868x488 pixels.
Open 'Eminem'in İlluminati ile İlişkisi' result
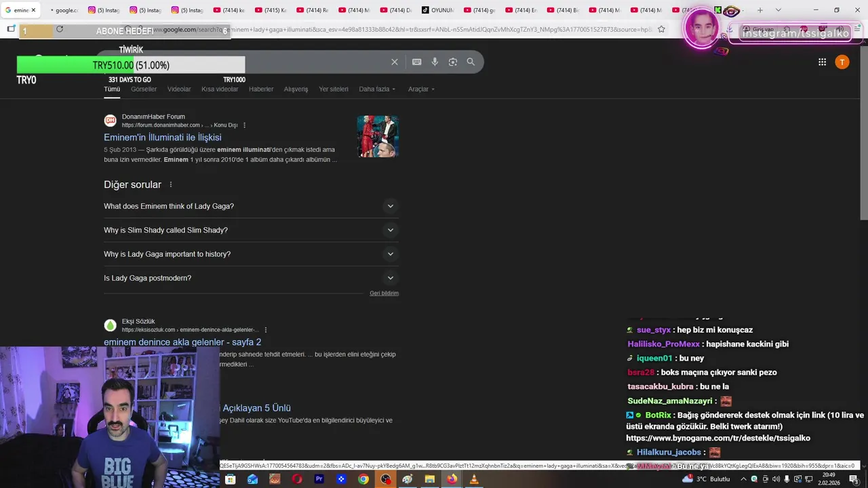(x=162, y=138)
